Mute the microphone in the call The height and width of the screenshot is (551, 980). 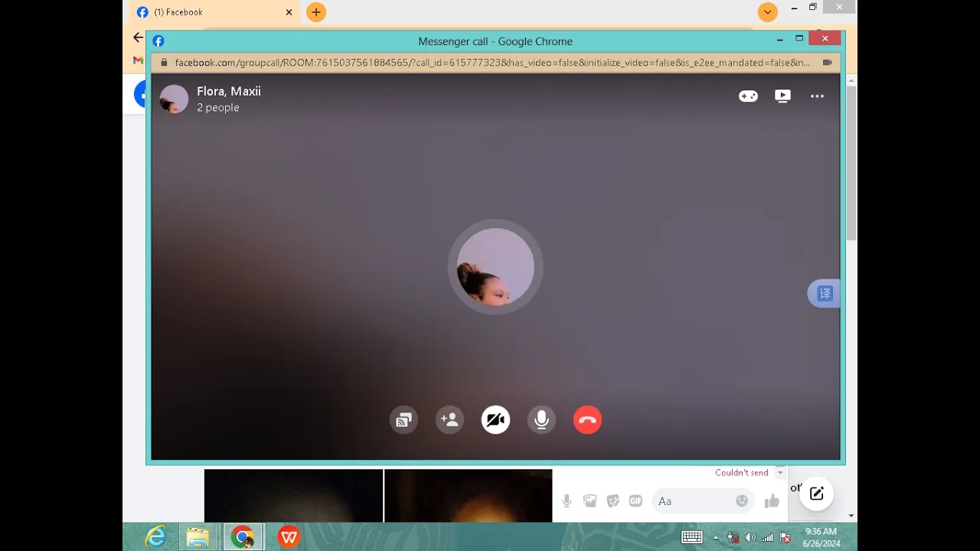point(541,420)
